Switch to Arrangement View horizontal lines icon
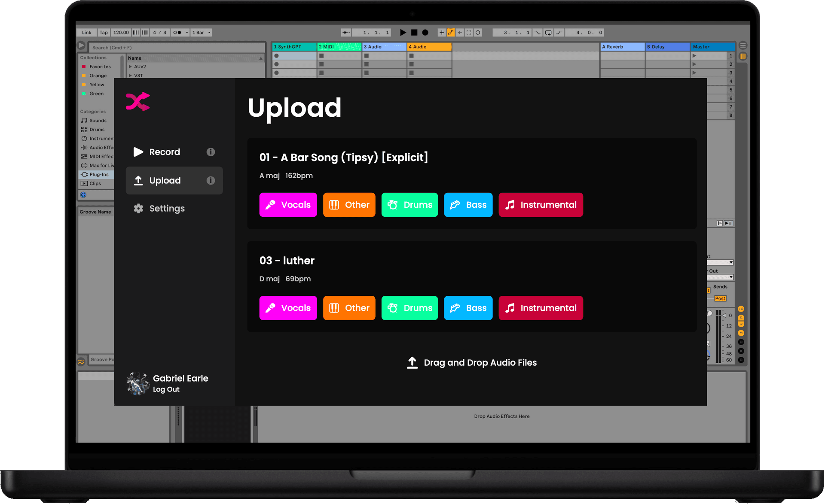 point(743,46)
